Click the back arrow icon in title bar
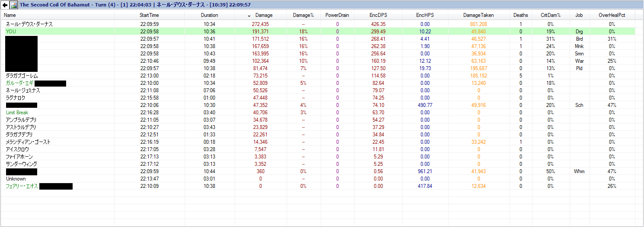The image size is (644, 229). tap(5, 5)
